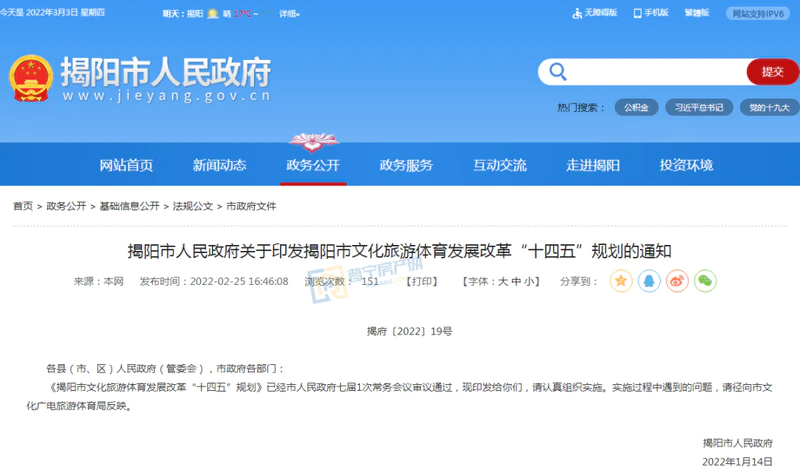The height and width of the screenshot is (470, 800).
Task: Select the 公积金 hot search tag
Action: click(636, 107)
